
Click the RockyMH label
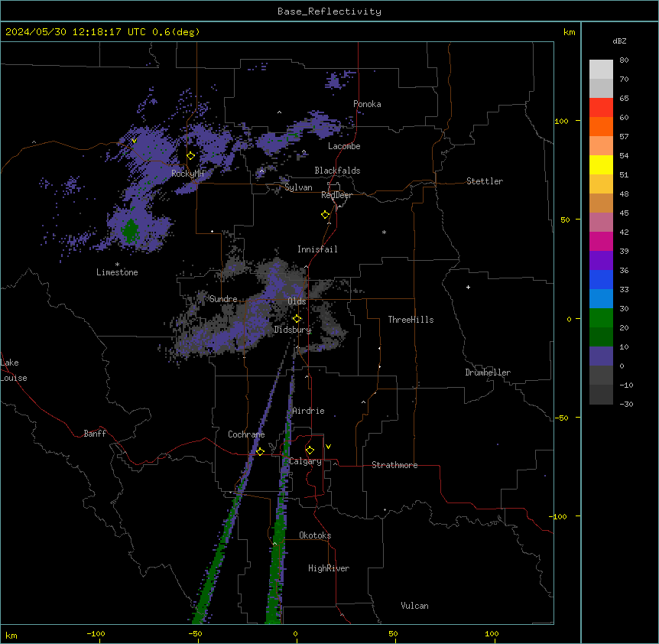coord(187,174)
